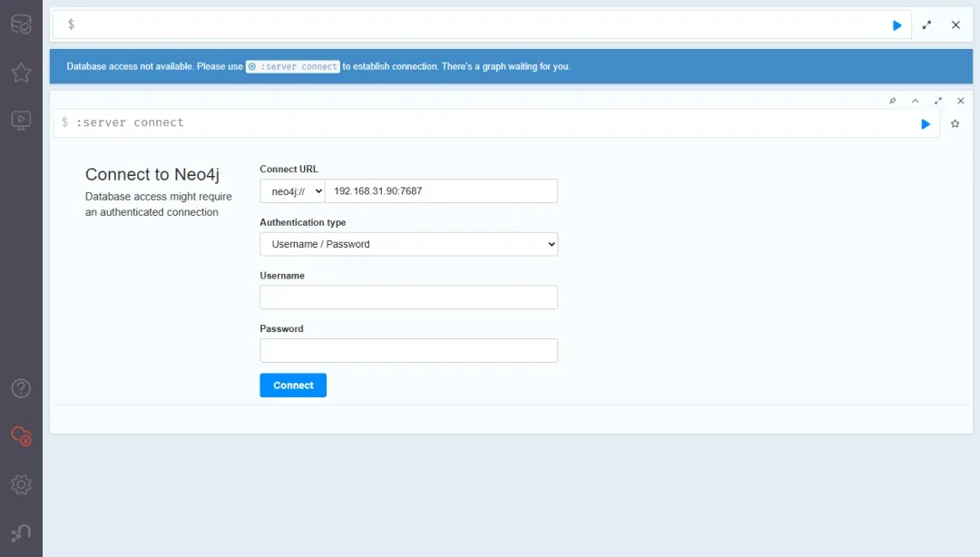
Task: Open the Guides play icon in sidebar
Action: (x=21, y=120)
